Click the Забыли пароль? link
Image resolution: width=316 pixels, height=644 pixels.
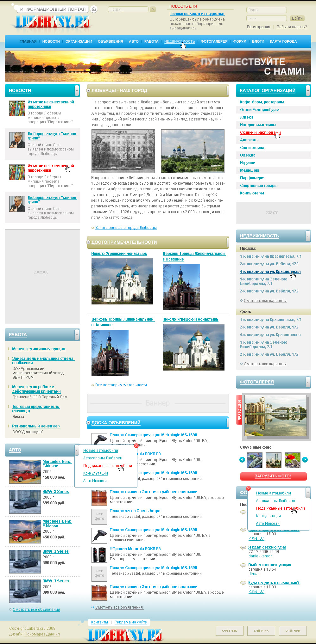pos(292,27)
